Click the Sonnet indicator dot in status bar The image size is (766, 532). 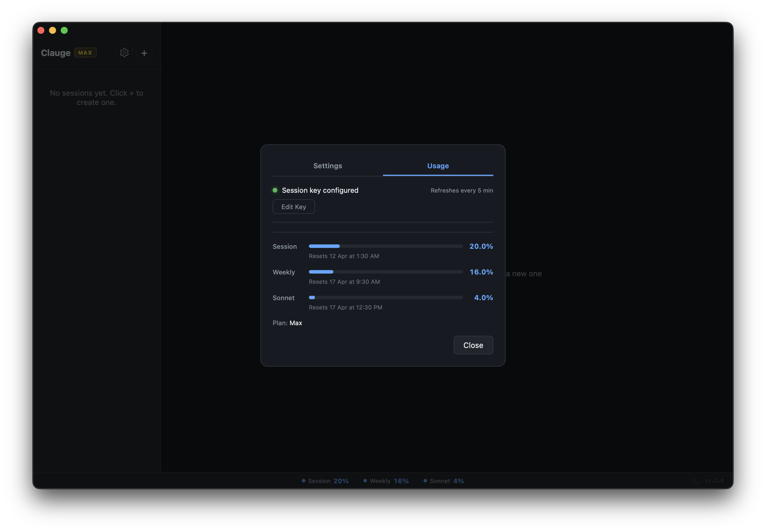pyautogui.click(x=425, y=481)
